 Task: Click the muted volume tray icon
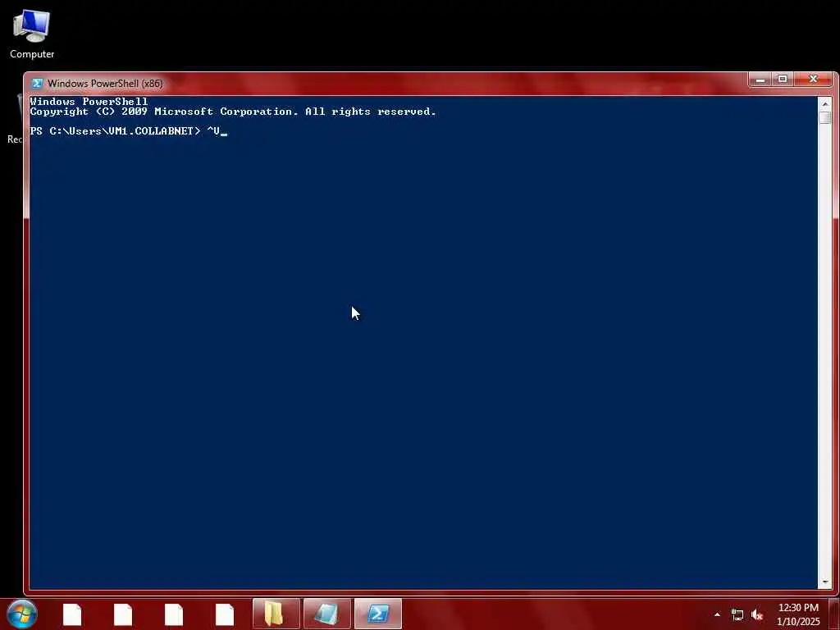pos(757,615)
